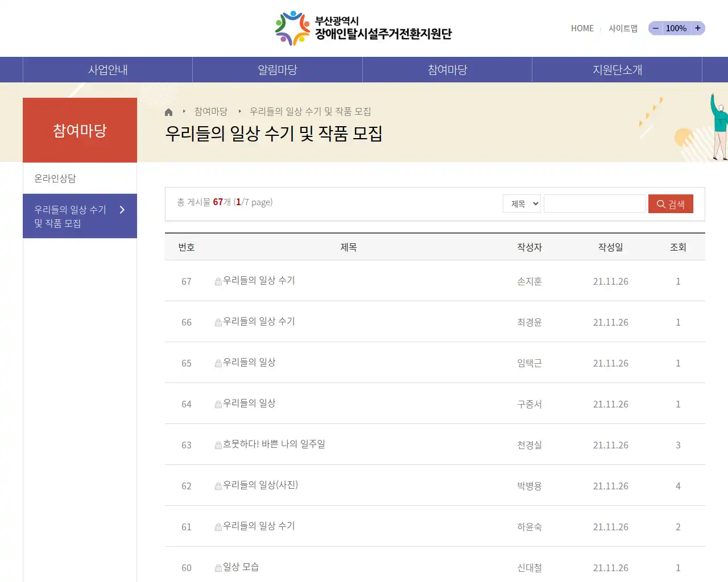Select 온라인상담 in the sidebar
The image size is (728, 582).
pyautogui.click(x=80, y=178)
